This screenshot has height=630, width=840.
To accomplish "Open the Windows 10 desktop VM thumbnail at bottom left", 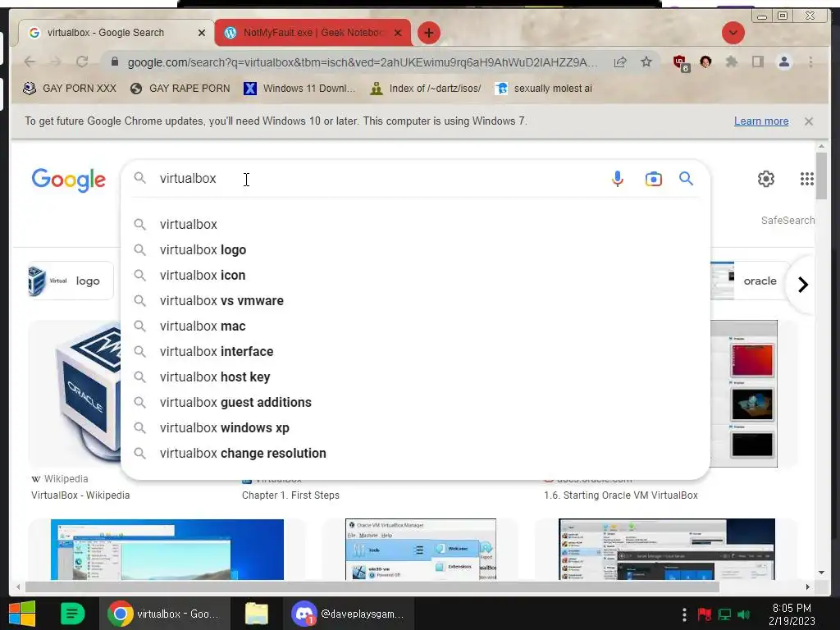I will tap(167, 549).
